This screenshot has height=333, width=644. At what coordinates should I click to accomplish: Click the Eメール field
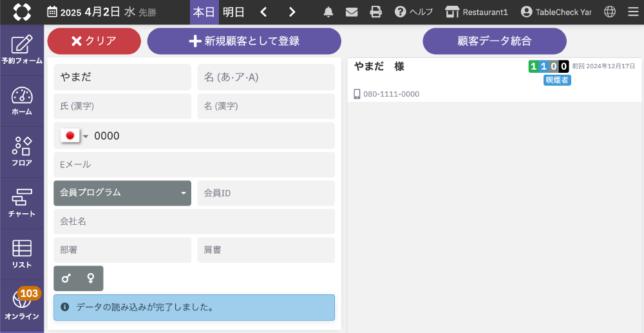coord(194,165)
